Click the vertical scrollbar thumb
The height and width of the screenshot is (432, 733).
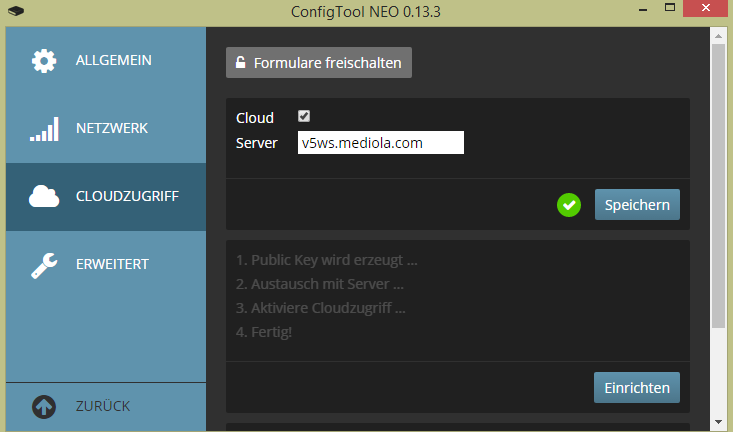(x=719, y=186)
